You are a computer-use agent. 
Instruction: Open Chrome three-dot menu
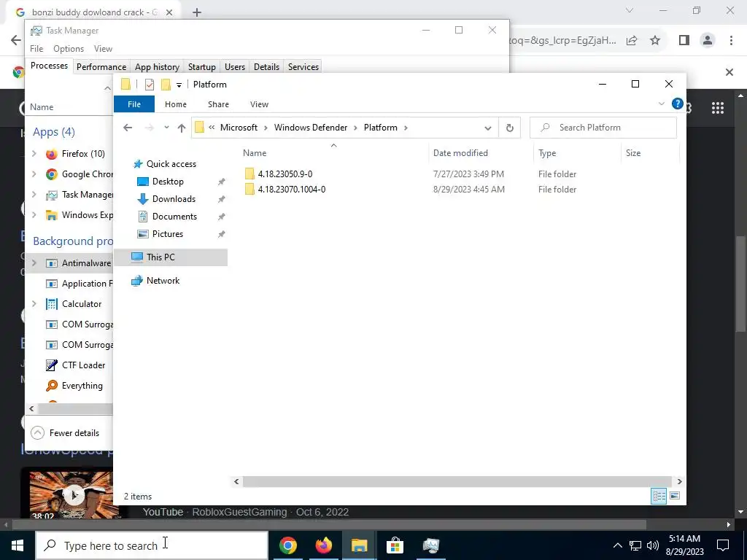731,41
